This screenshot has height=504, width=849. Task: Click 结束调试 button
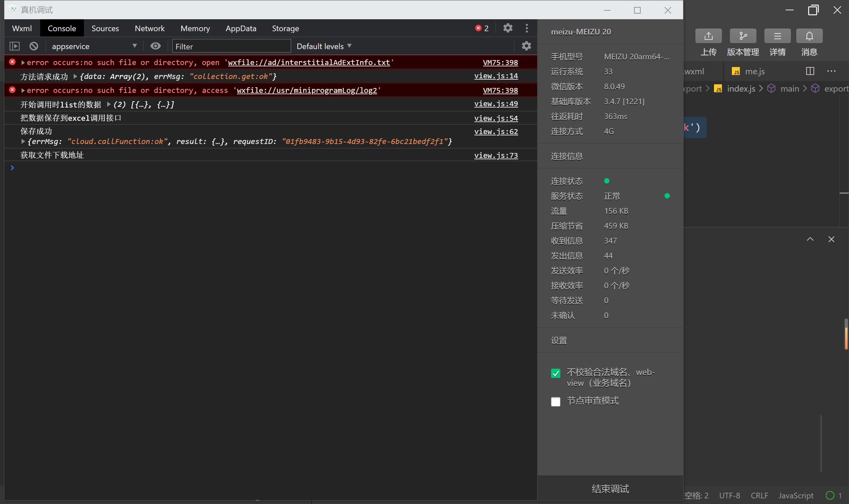click(610, 489)
